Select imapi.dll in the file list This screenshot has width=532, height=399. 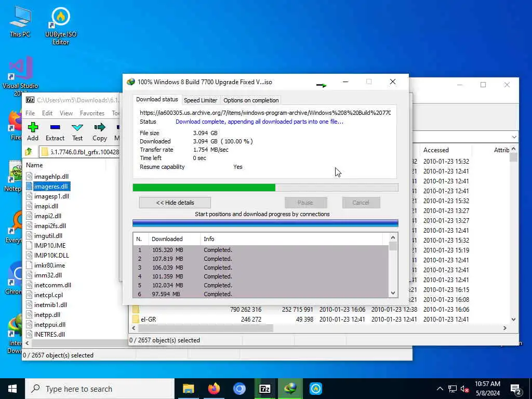click(x=46, y=206)
